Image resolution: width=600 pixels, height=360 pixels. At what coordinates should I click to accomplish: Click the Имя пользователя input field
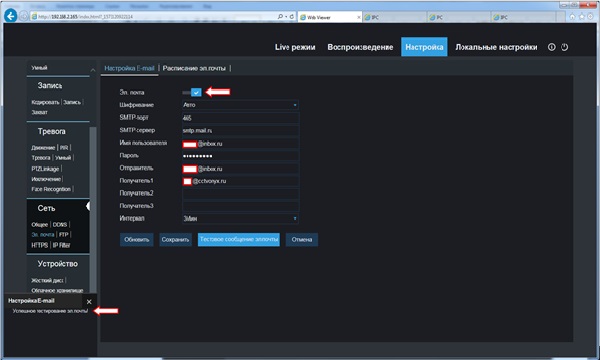click(x=240, y=143)
